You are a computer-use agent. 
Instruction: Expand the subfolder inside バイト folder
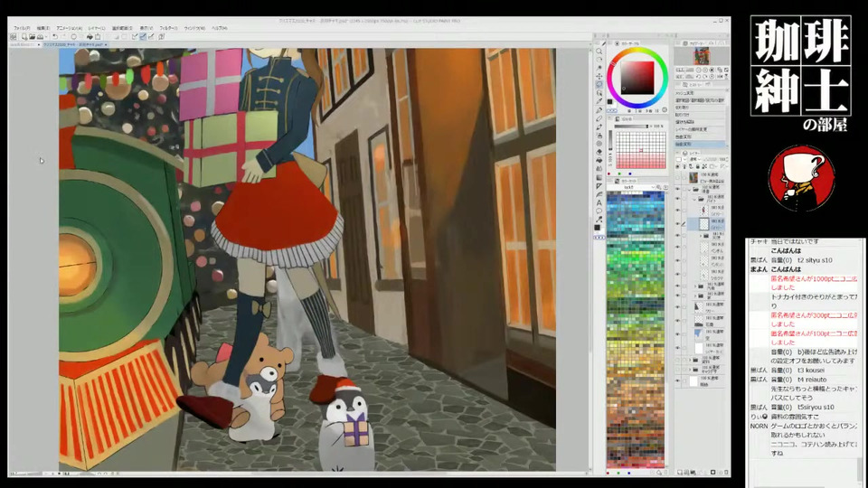pyautogui.click(x=700, y=236)
